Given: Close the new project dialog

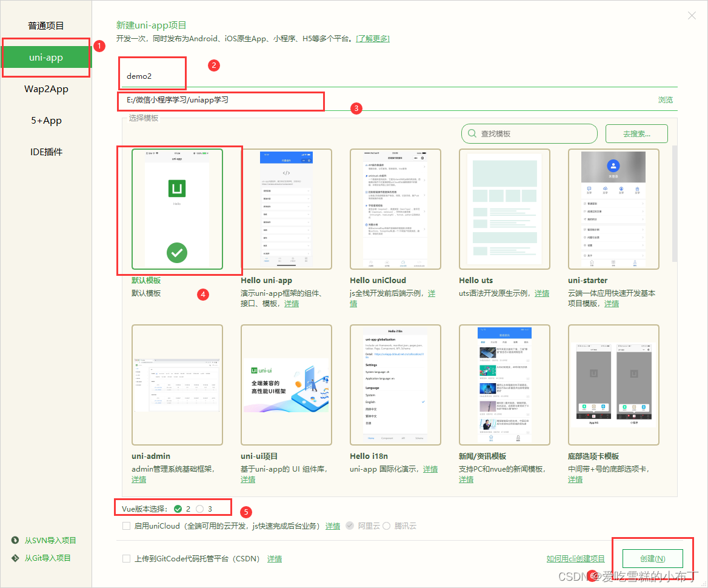Looking at the screenshot, I should (692, 16).
